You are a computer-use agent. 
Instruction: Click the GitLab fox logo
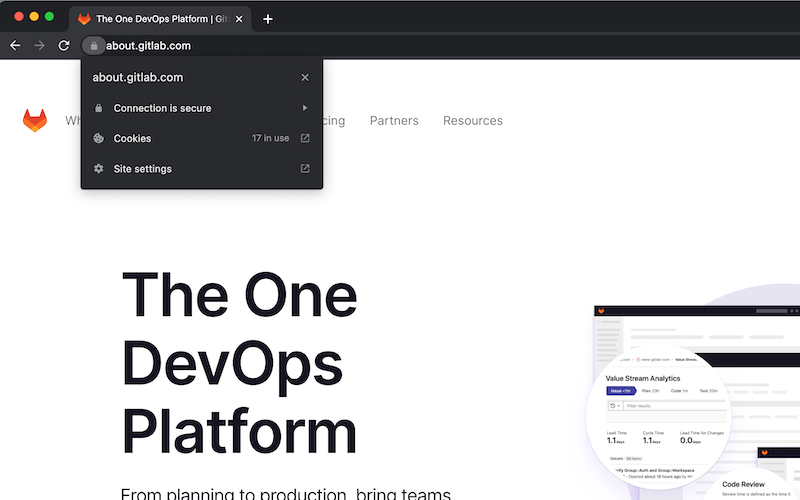coord(35,120)
